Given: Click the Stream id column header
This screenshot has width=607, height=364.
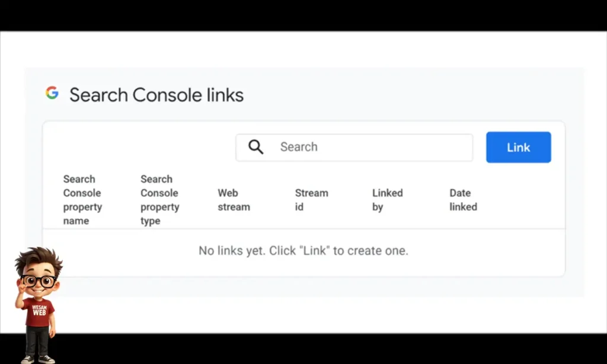Looking at the screenshot, I should [x=311, y=200].
